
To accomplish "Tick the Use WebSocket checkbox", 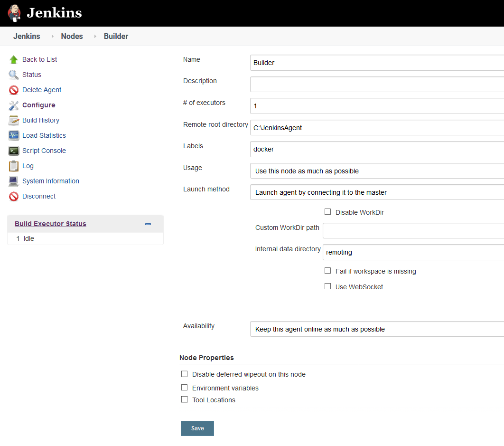I will point(327,286).
